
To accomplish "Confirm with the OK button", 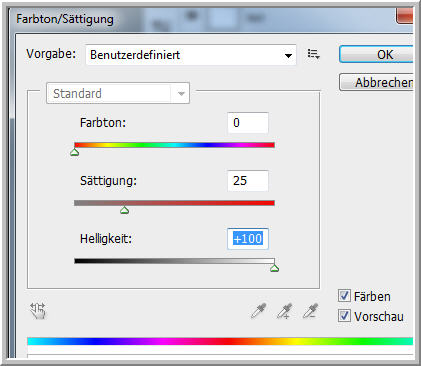I will [376, 54].
